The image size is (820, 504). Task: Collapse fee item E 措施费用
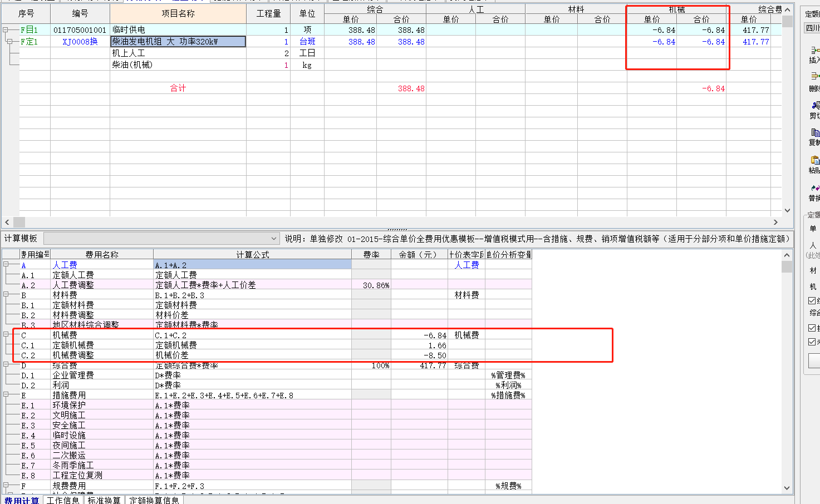click(x=6, y=394)
